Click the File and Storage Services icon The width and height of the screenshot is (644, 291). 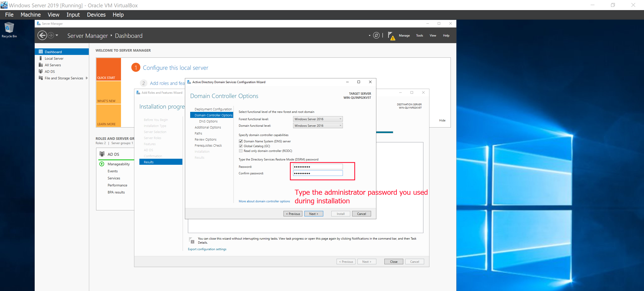41,78
